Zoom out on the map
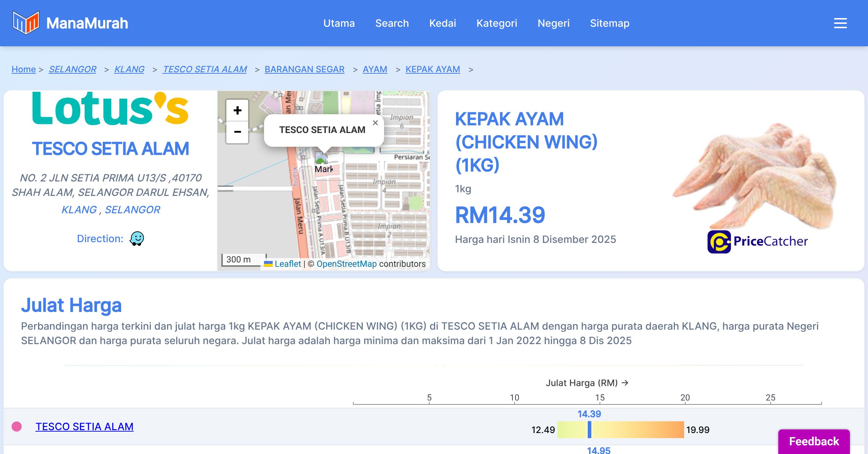The height and width of the screenshot is (454, 868). (x=237, y=132)
